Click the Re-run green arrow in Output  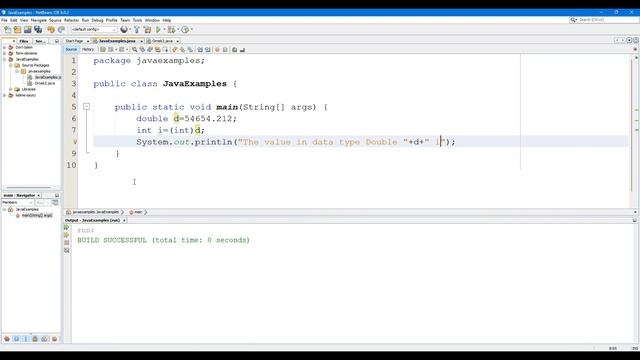click(x=67, y=227)
